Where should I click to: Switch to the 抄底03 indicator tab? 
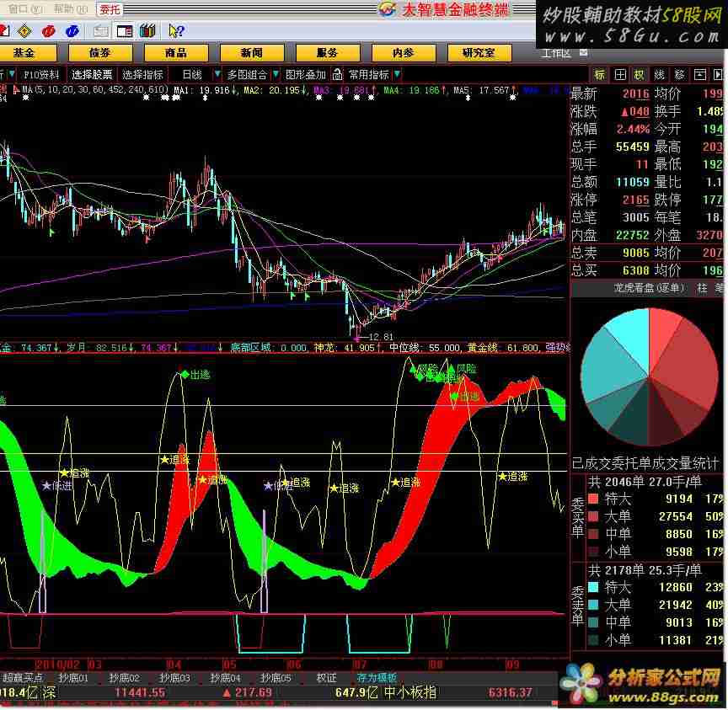coord(174,677)
